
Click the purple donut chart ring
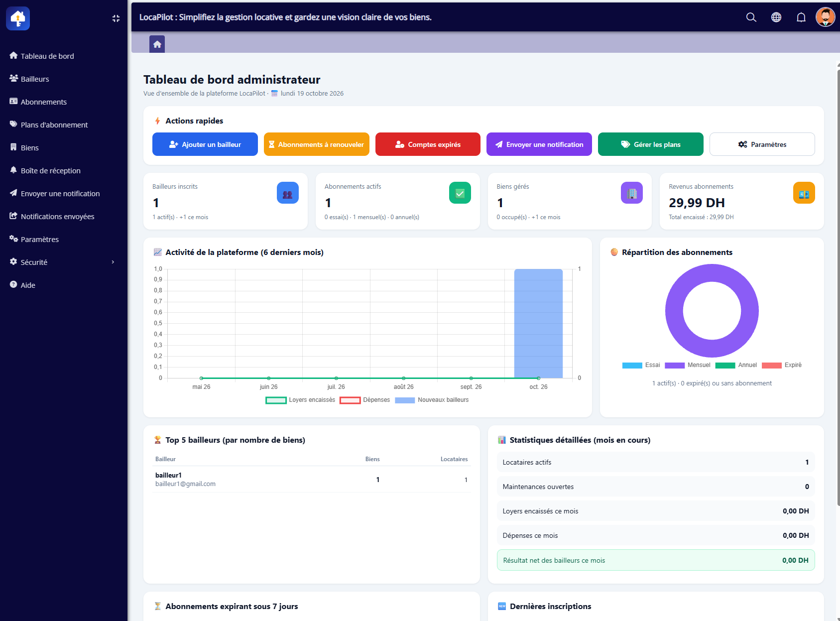[x=674, y=311]
